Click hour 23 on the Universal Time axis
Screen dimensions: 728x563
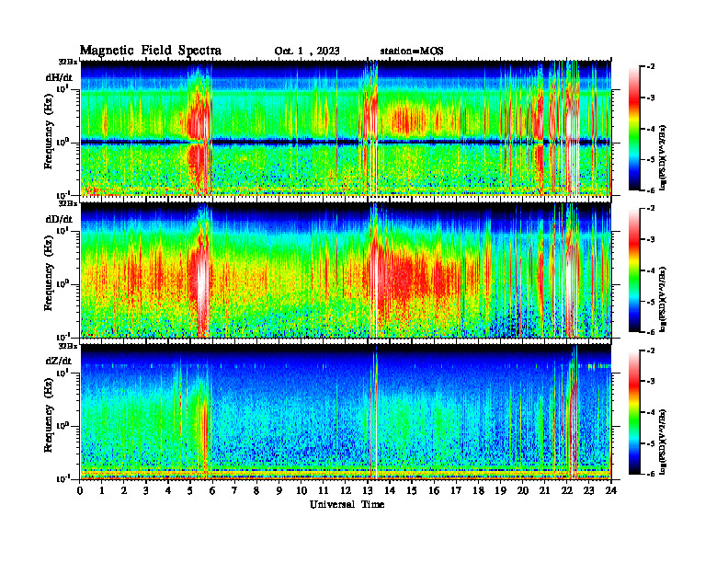pos(588,491)
